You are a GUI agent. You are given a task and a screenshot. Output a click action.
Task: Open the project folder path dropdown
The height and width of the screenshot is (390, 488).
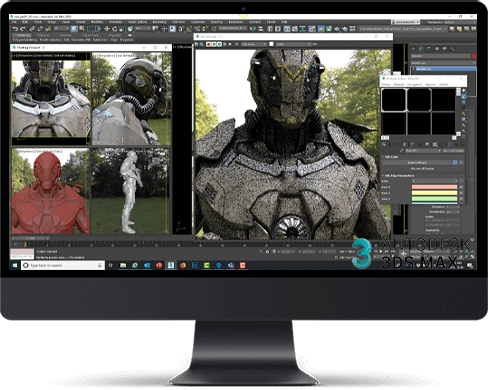click(x=403, y=29)
